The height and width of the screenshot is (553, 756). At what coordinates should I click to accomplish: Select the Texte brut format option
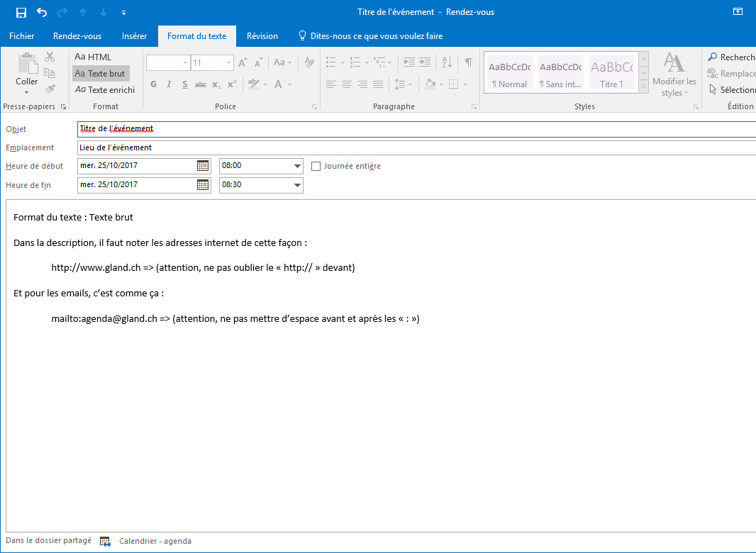(x=101, y=74)
